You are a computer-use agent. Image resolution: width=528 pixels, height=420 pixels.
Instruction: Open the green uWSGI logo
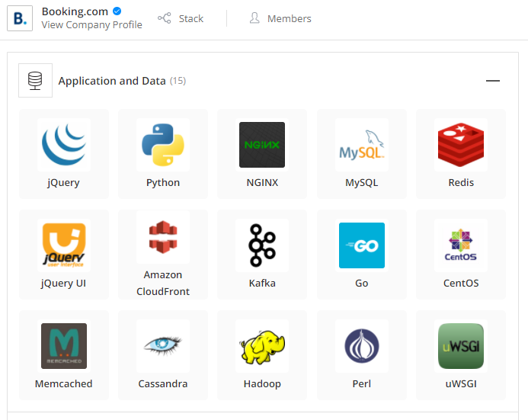[461, 346]
